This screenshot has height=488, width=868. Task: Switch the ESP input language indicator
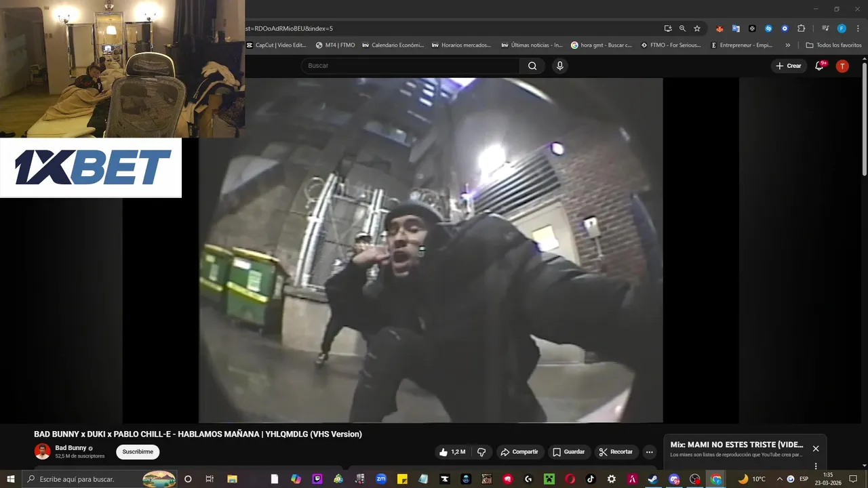[804, 479]
